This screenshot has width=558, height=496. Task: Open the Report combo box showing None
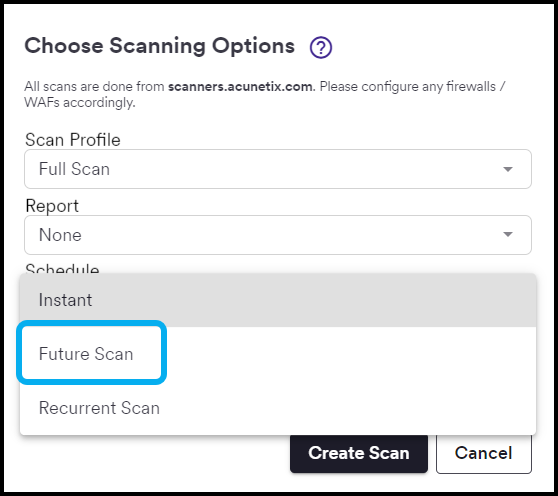click(x=278, y=235)
